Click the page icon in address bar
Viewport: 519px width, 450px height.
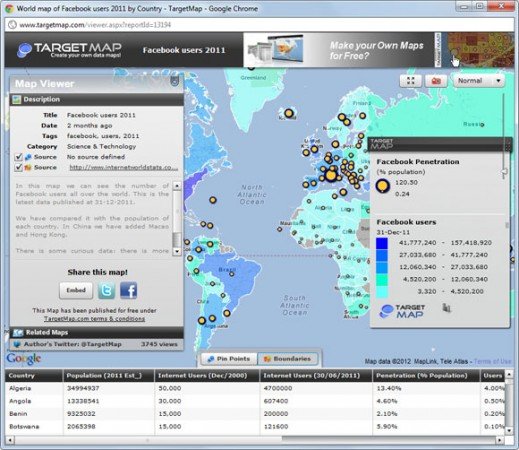[x=12, y=25]
